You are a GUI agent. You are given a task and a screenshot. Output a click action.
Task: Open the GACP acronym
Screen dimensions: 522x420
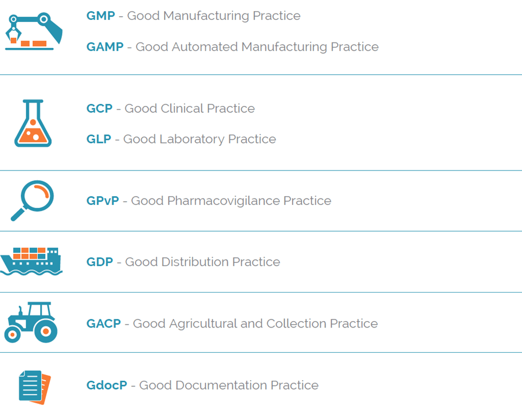(x=103, y=324)
